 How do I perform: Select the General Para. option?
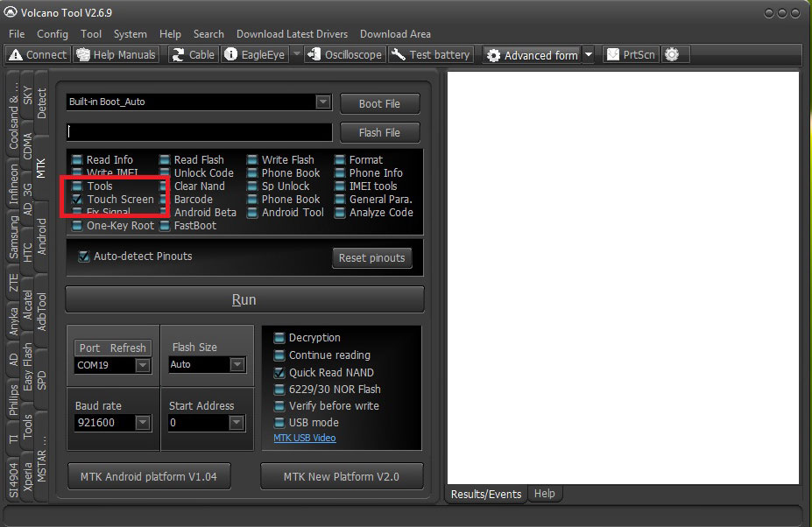pyautogui.click(x=374, y=200)
